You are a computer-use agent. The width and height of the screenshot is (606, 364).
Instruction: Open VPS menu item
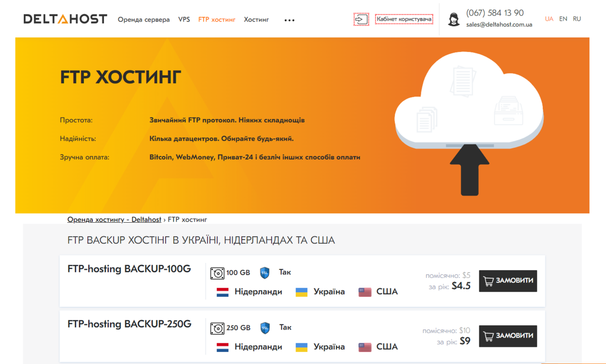[184, 20]
